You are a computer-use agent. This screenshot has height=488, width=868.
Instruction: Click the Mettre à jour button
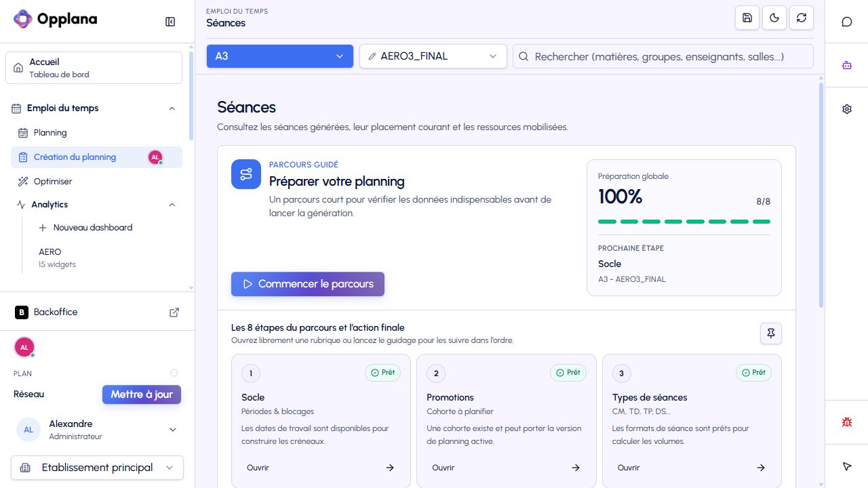[142, 394]
